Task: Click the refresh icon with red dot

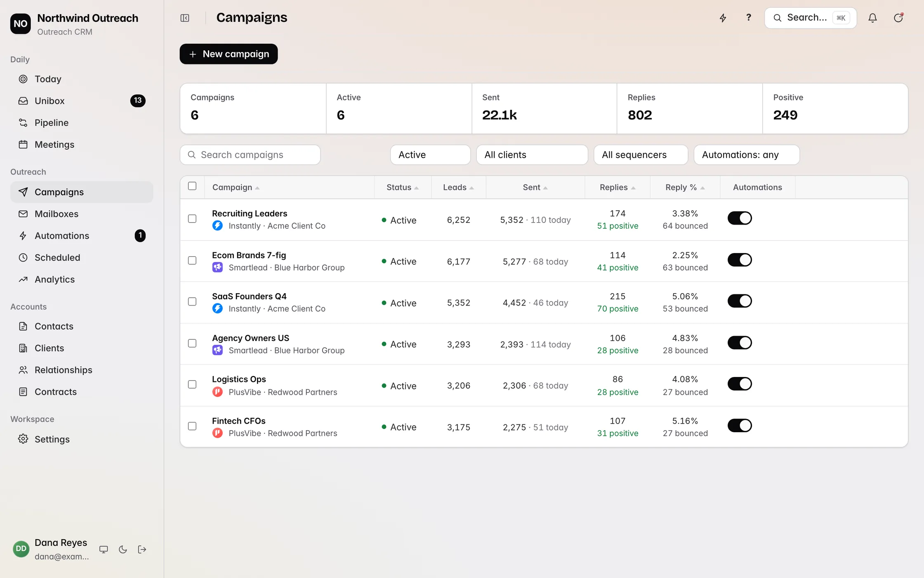Action: pyautogui.click(x=898, y=18)
